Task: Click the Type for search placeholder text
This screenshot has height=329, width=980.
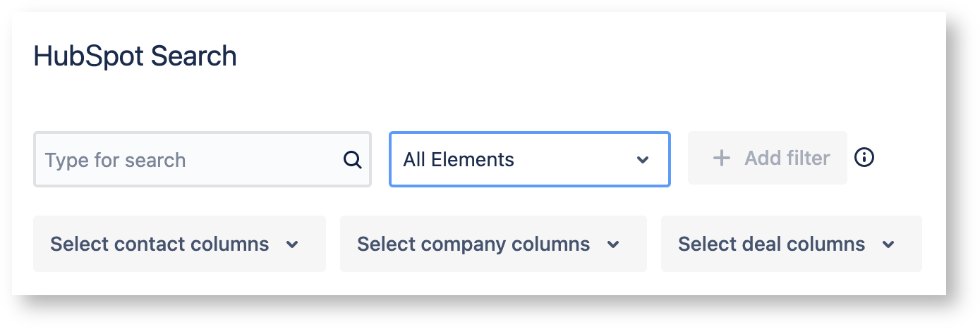Action: tap(116, 160)
